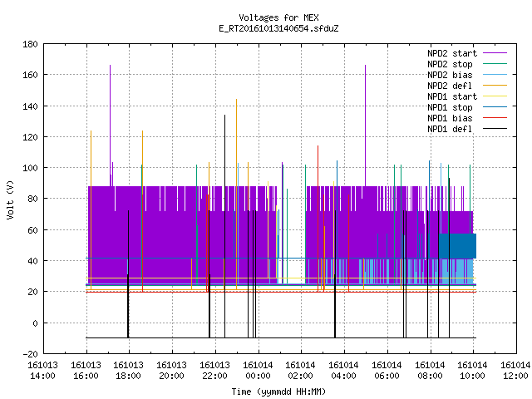Click the 180 y-axis tick label
The width and height of the screenshot is (532, 399).
30,44
